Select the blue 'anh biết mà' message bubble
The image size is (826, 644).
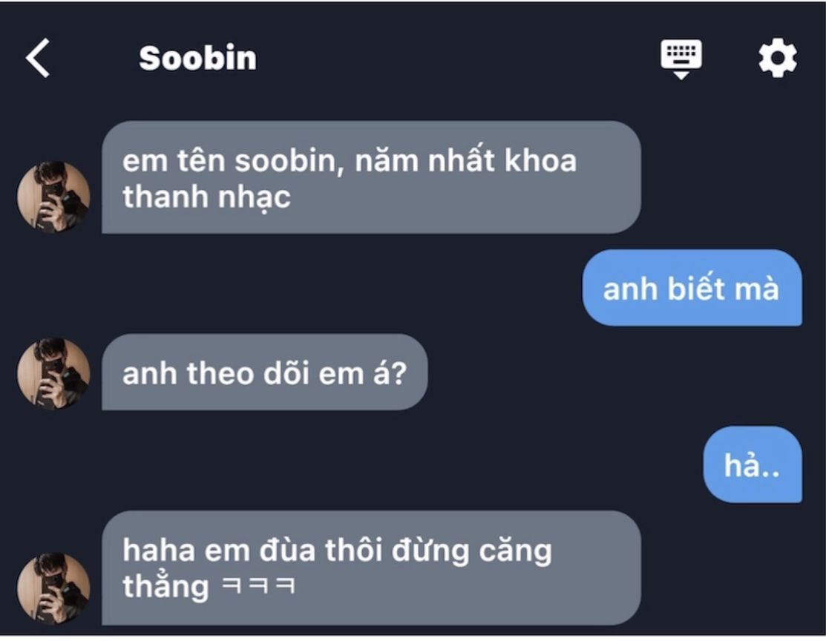pos(692,288)
